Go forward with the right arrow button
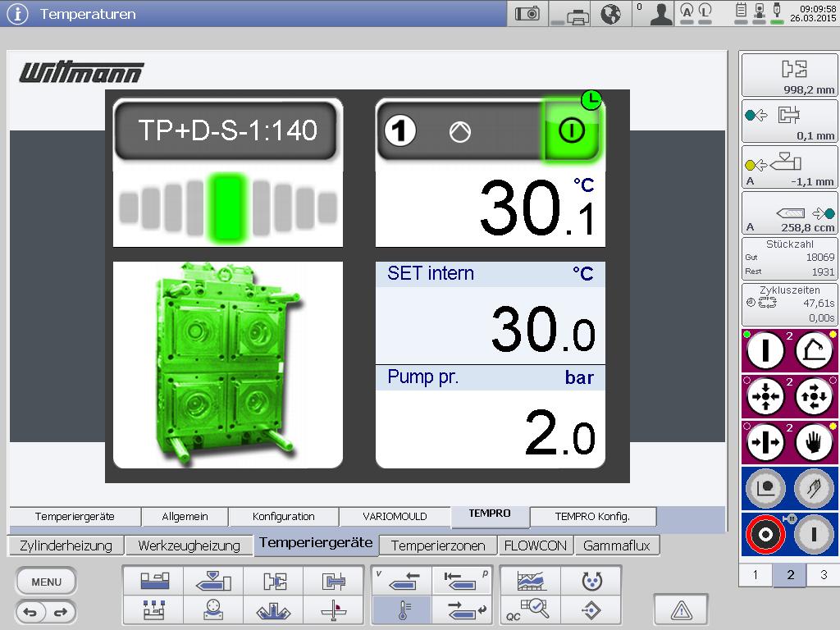The image size is (840, 630). click(x=61, y=612)
